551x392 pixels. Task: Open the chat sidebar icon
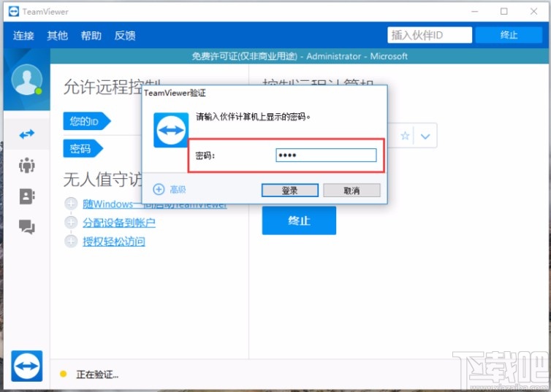click(27, 227)
